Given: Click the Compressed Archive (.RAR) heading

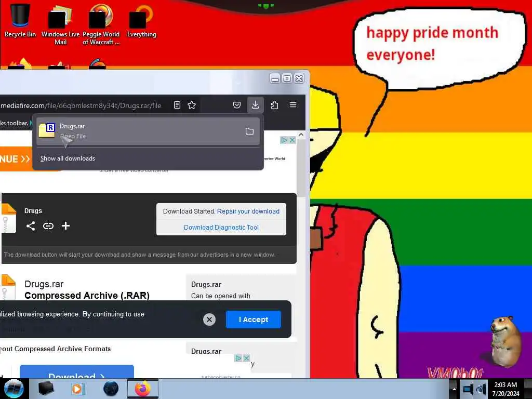Looking at the screenshot, I should [x=87, y=296].
